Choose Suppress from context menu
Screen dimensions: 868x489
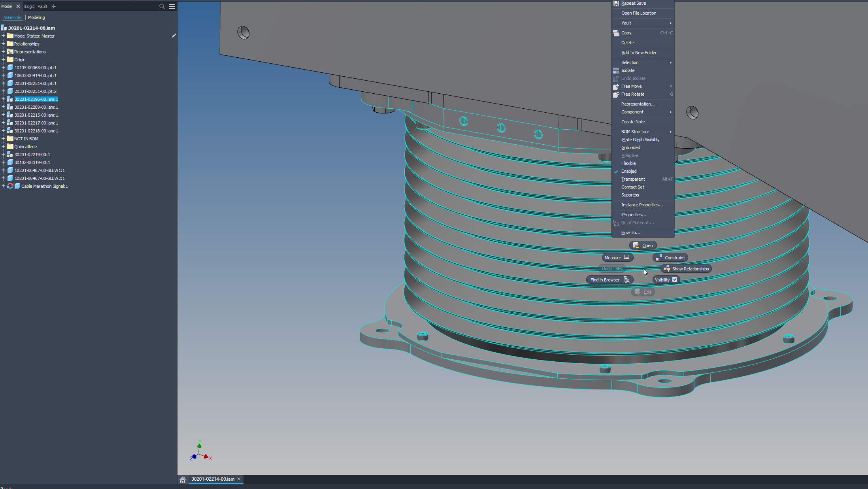[x=630, y=195]
